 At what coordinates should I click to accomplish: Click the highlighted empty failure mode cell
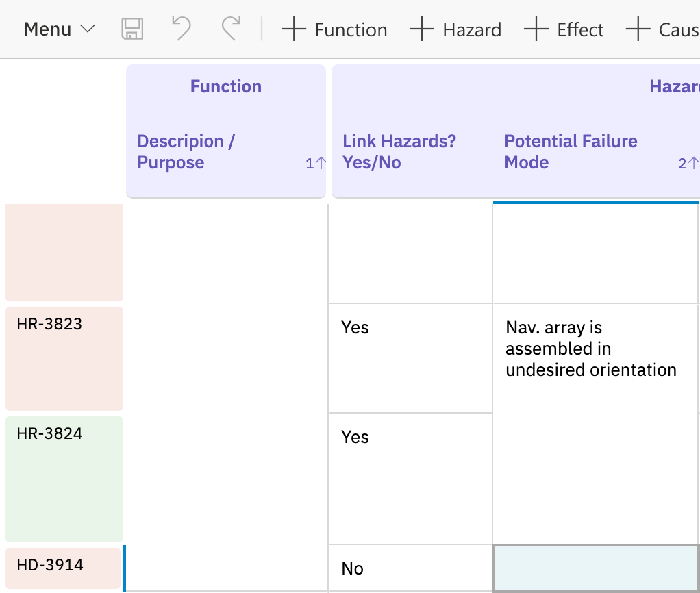pos(595,568)
